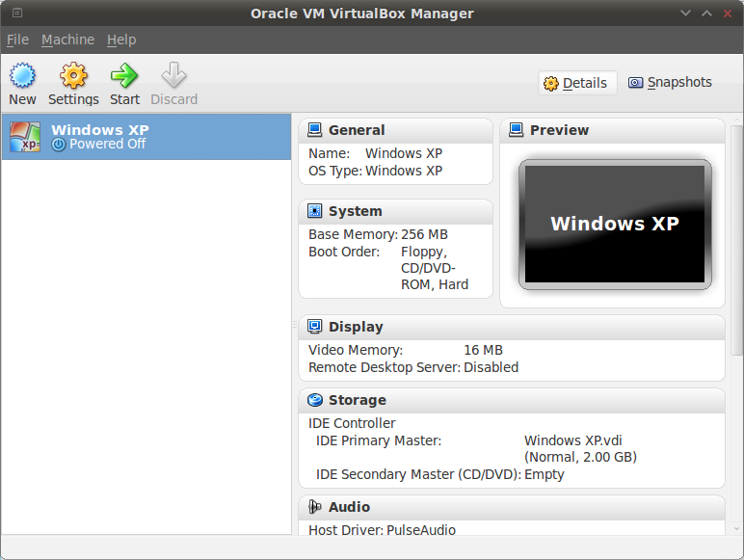Click the Powered Off status icon
The height and width of the screenshot is (560, 744).
59,145
